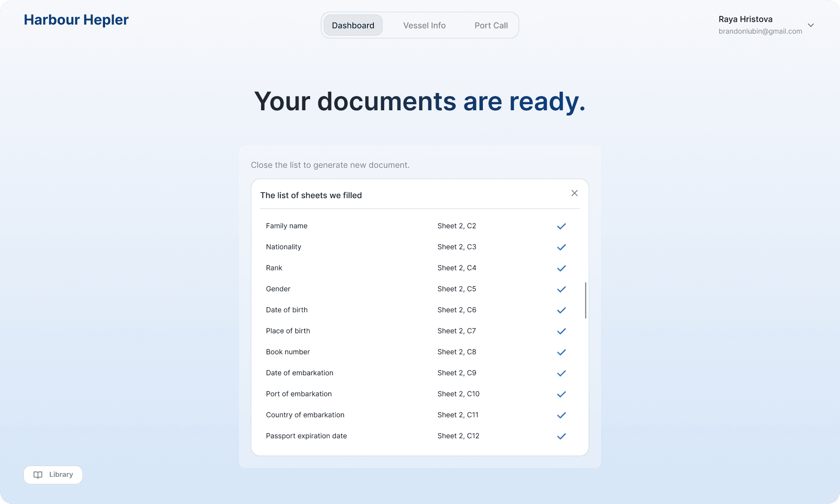Toggle completion check for Place of birth
The image size is (840, 504).
click(561, 331)
